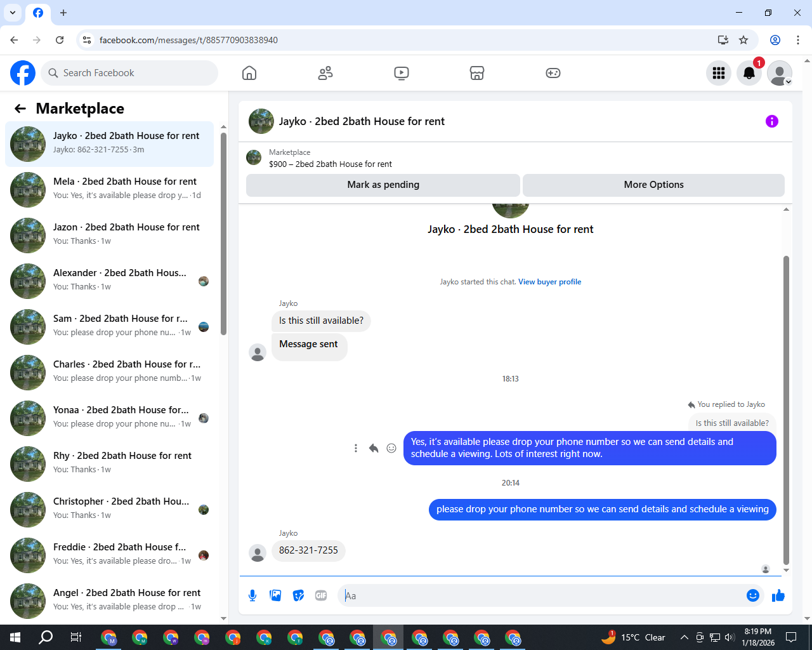The width and height of the screenshot is (812, 650).
Task: Open a new browser tab
Action: (63, 13)
